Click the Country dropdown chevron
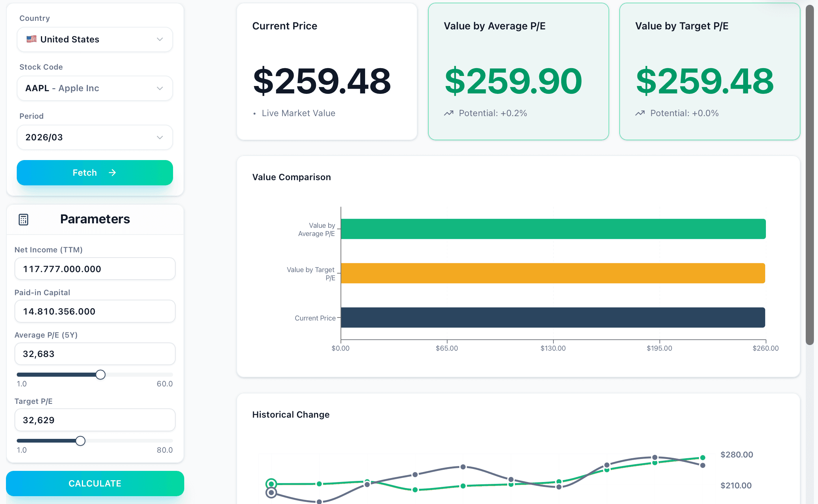Screen dimensions: 818x504 (x=160, y=39)
